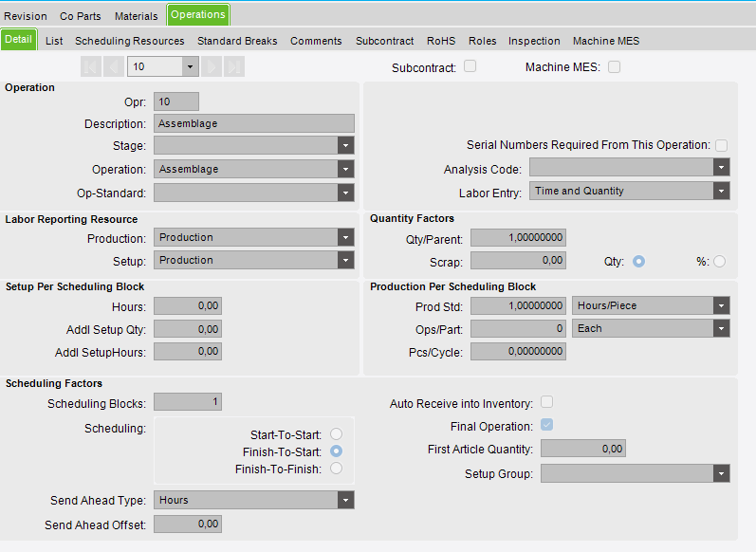Viewport: 756px width, 552px height.
Task: Click the setup Hours field
Action: [x=188, y=305]
